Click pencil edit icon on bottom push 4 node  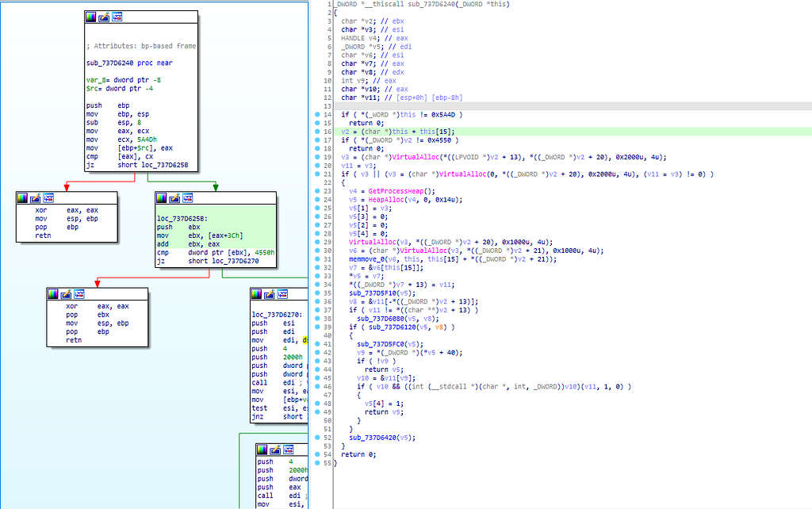click(x=275, y=450)
